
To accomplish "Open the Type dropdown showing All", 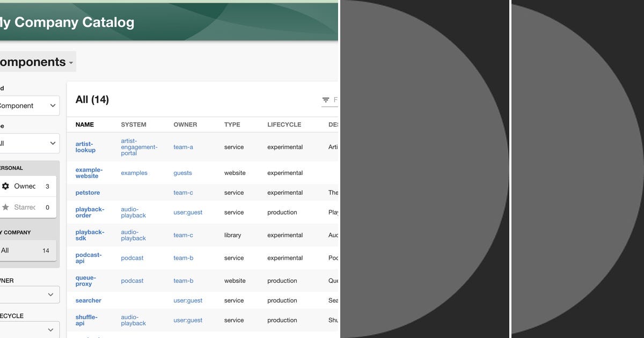I will [27, 143].
